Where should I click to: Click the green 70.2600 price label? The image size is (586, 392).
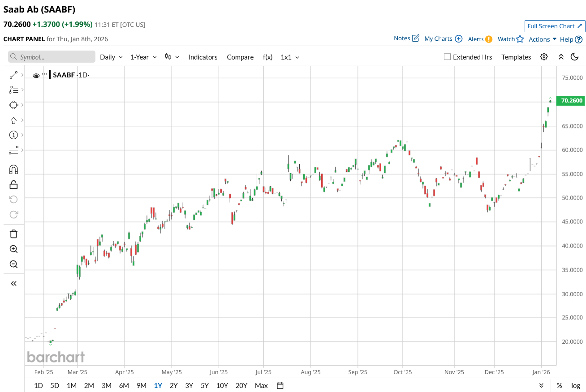click(x=570, y=101)
